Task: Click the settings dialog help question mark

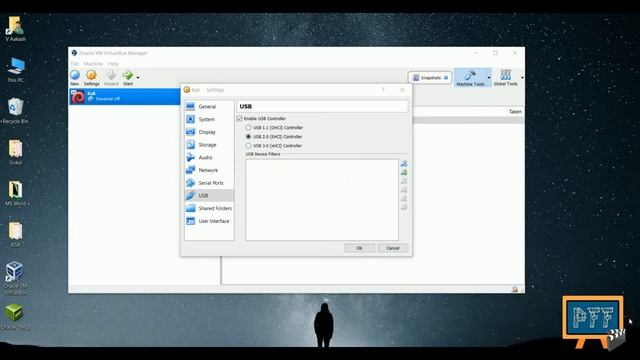Action: (383, 90)
